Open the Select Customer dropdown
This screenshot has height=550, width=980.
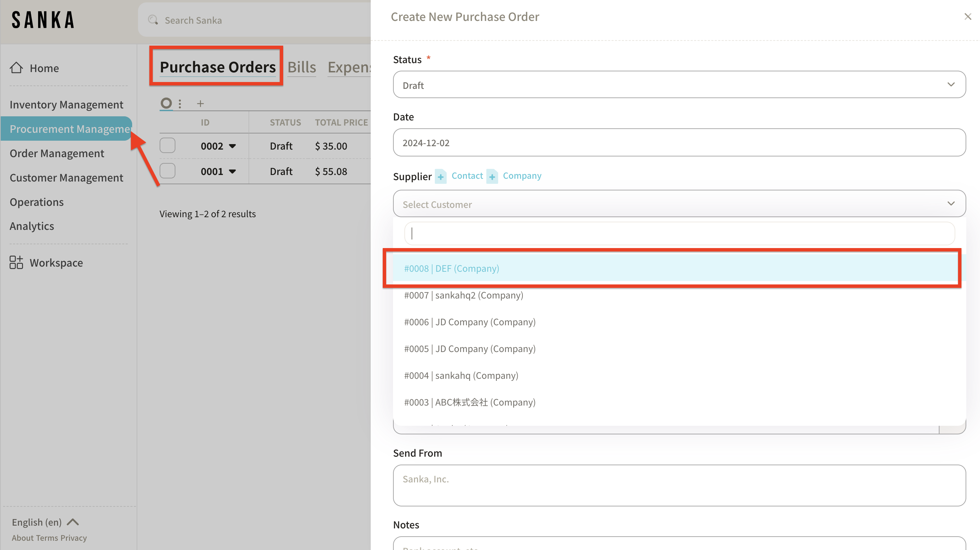click(x=679, y=204)
